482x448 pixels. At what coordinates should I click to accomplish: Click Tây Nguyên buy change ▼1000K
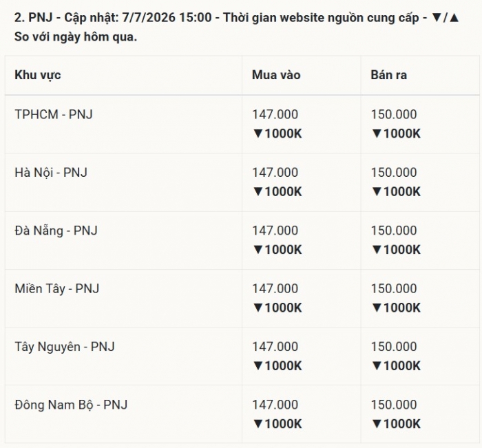point(277,366)
